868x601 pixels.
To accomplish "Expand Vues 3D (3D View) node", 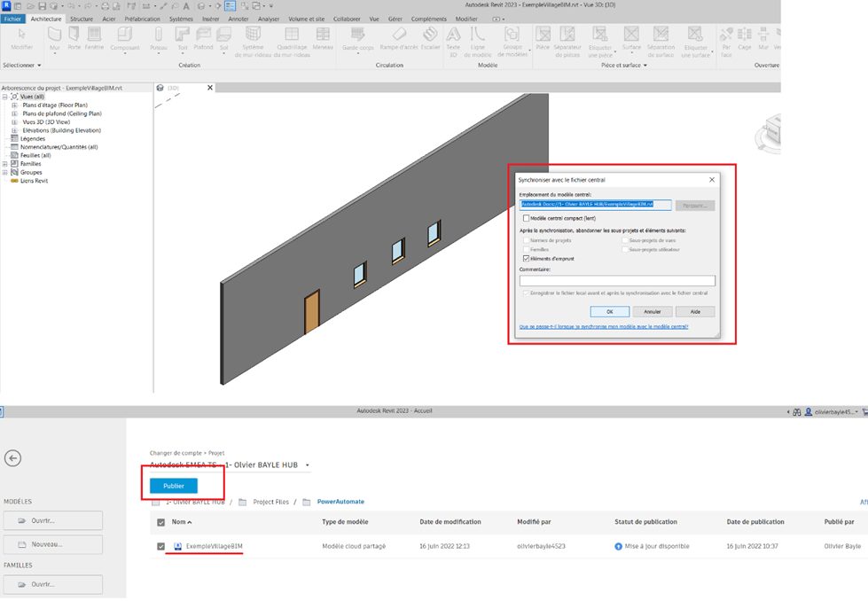I will click(x=14, y=121).
